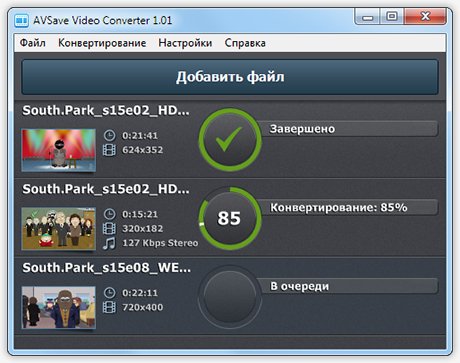460x363 pixels.
Task: Select the converting South.Park_s15e02_HD title above 0:15:21
Action: 106,189
